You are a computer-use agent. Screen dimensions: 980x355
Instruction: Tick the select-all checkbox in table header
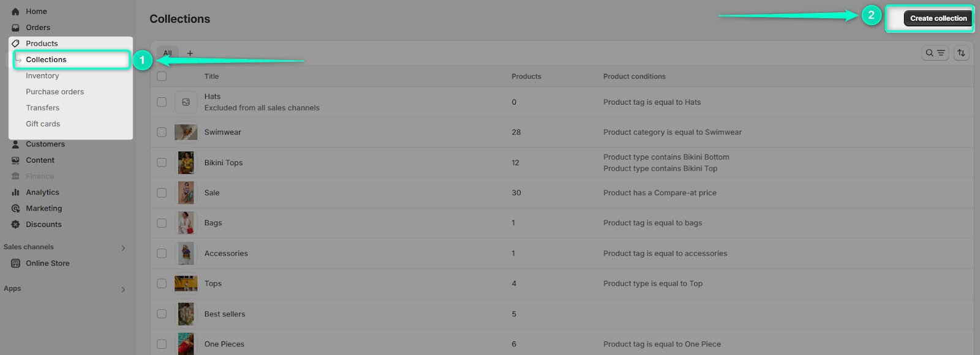[x=162, y=77]
